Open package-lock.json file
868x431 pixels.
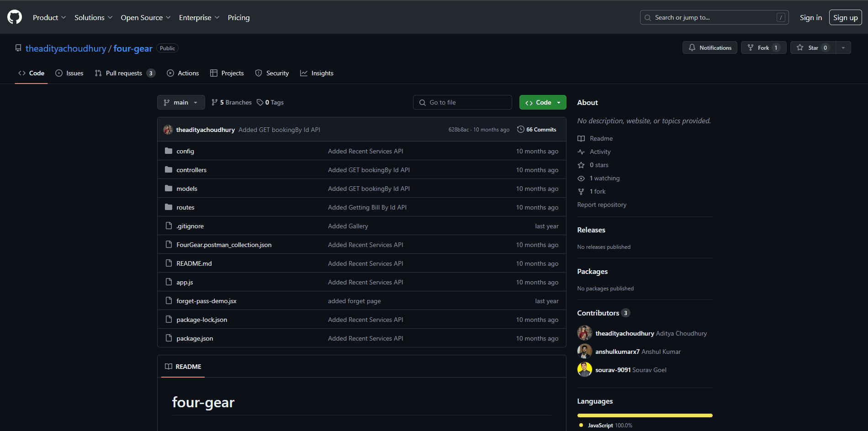pos(202,320)
